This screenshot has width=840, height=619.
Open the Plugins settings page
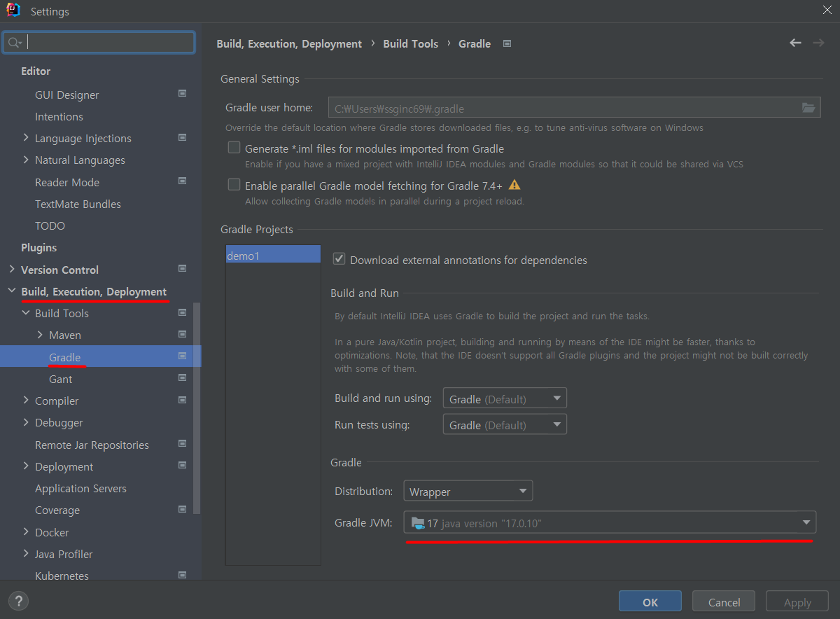(38, 247)
